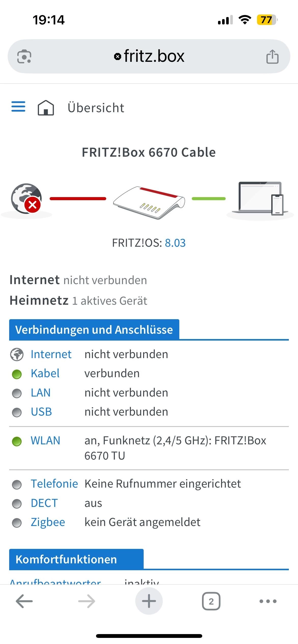
Task: Tap the browser share icon
Action: [x=272, y=56]
